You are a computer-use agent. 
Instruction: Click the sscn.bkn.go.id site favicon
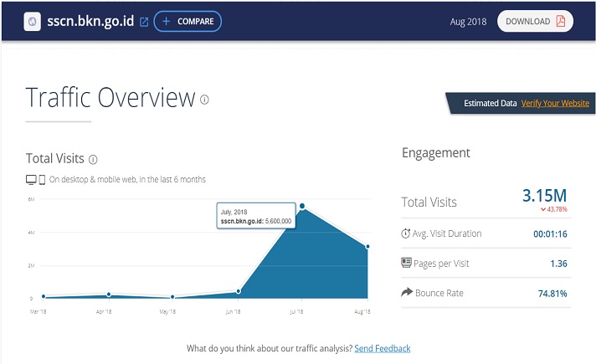[x=33, y=21]
